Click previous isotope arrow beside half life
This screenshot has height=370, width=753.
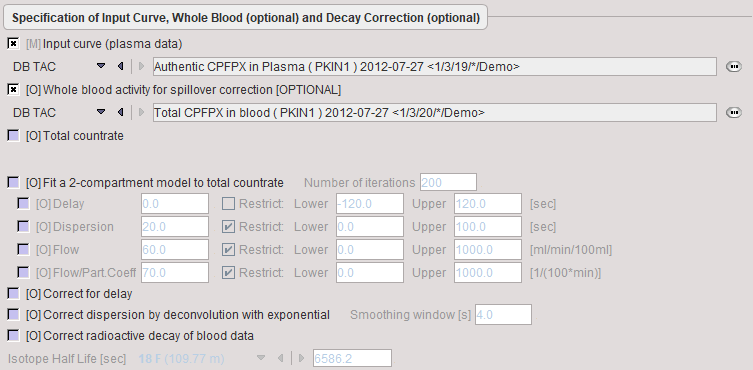281,358
